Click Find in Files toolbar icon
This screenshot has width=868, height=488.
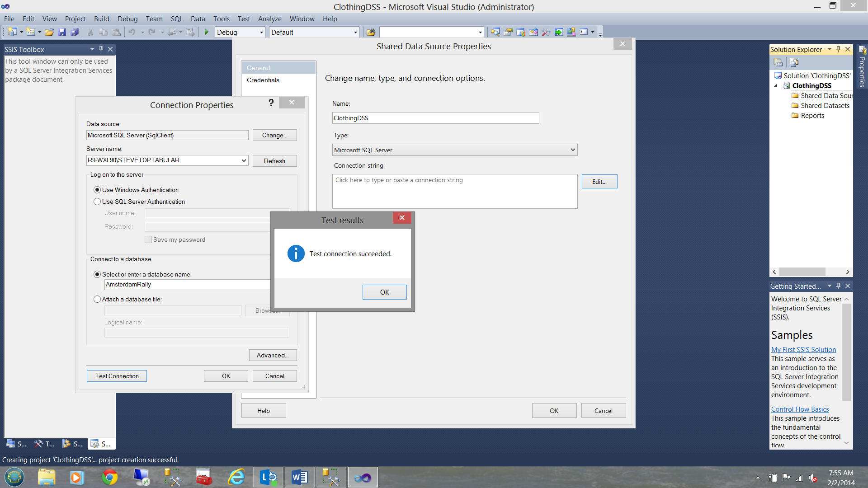[x=371, y=32]
